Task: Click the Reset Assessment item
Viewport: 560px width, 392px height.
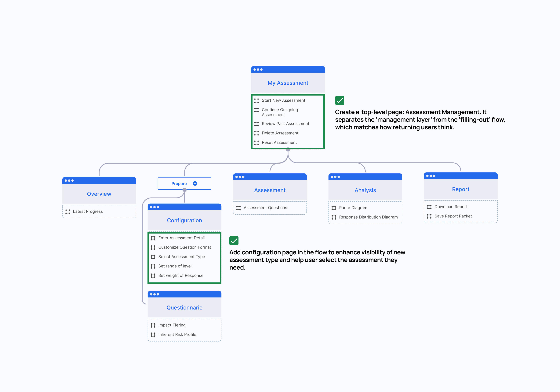Action: point(279,143)
